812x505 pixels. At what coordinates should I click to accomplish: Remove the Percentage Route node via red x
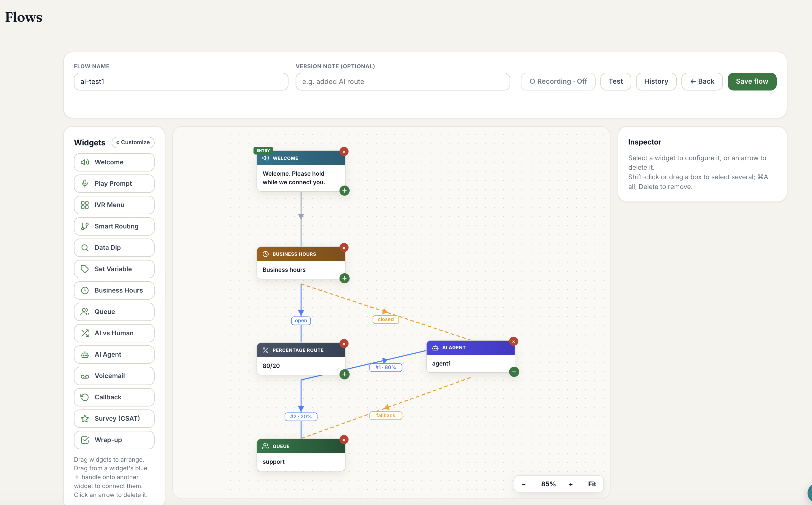[344, 344]
